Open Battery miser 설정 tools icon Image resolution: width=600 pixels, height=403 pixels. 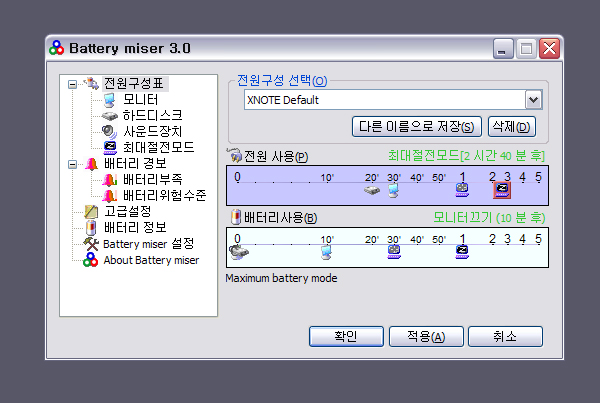click(x=91, y=244)
